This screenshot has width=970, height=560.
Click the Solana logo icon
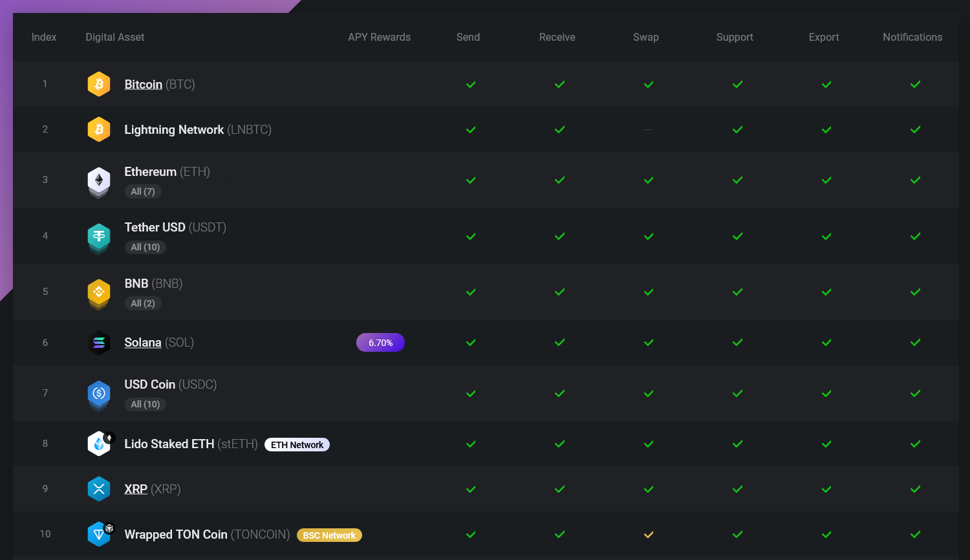99,343
